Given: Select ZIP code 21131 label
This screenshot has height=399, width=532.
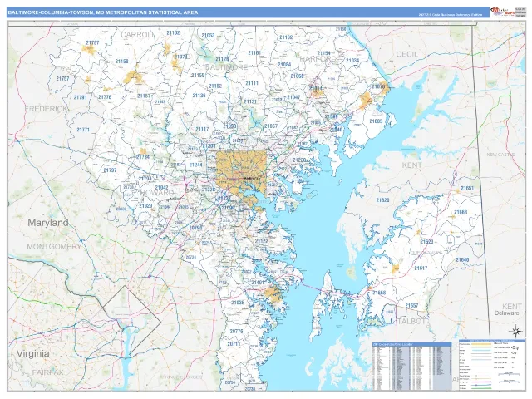Looking at the screenshot, I should click(250, 101).
